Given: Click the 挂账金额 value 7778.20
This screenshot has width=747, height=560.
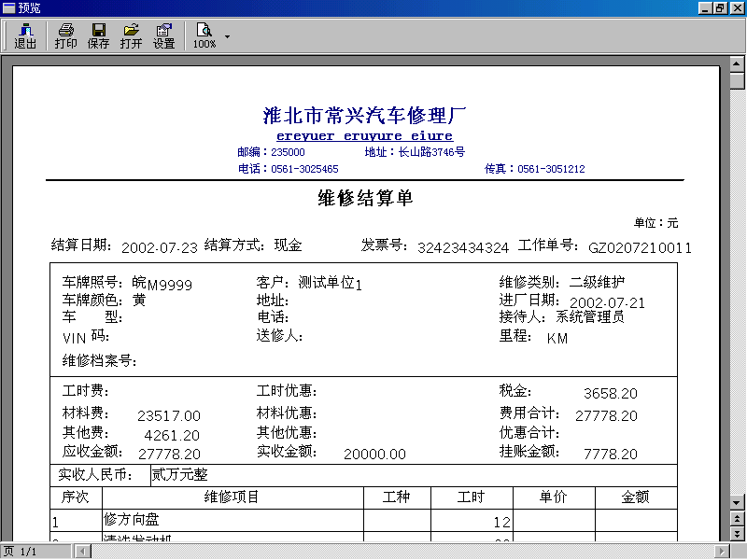Looking at the screenshot, I should tap(611, 454).
